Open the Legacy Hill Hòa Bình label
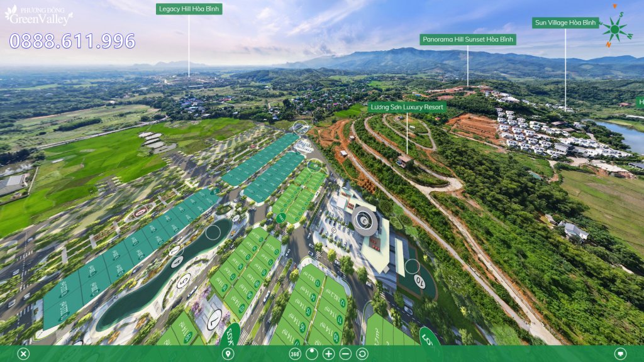 click(189, 9)
